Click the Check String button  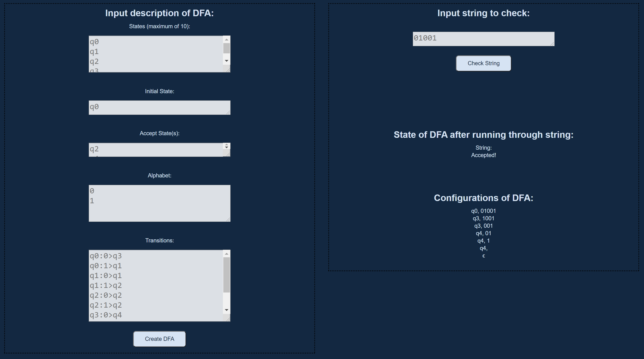(483, 63)
